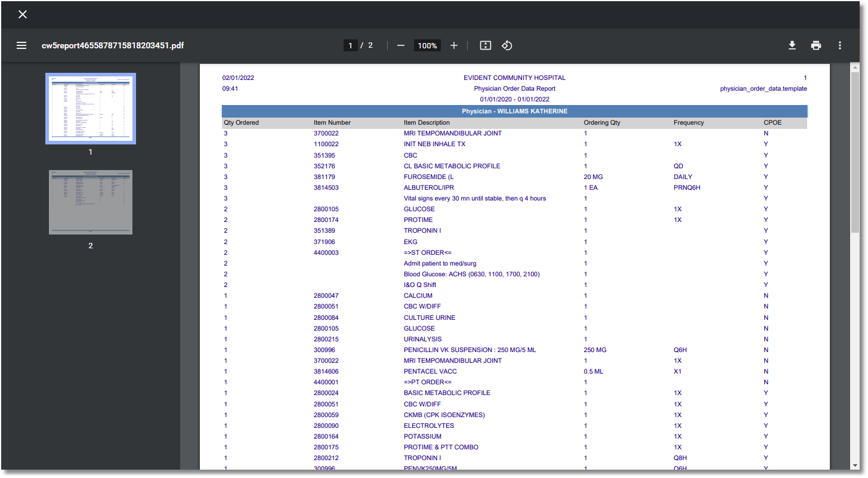Screen dimensions: 868x478
Task: Open the more actions three-dot menu
Action: pos(840,45)
